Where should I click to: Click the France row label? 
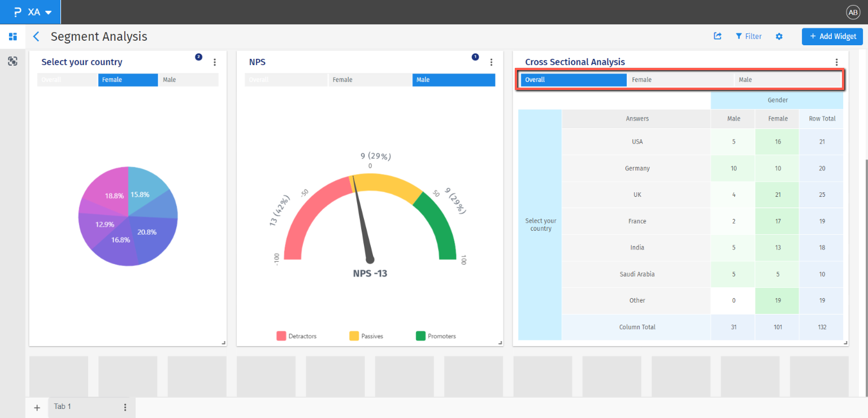point(637,221)
